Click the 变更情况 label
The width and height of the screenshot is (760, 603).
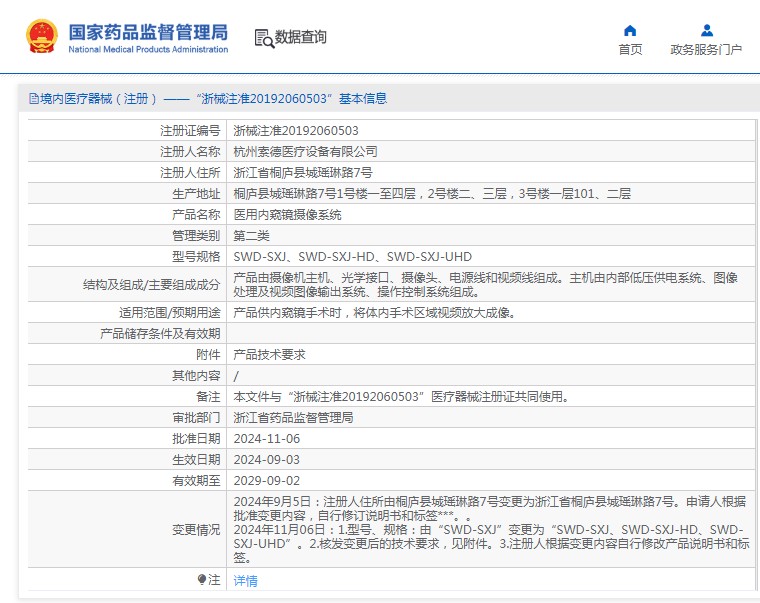tap(196, 530)
